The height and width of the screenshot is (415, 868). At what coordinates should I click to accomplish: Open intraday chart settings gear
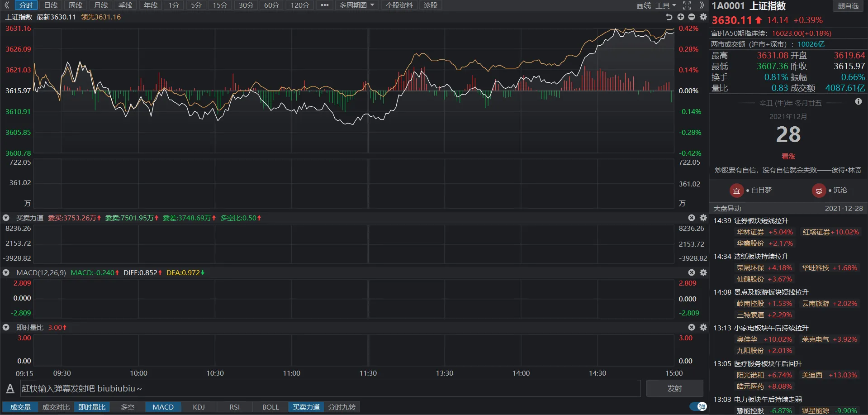pos(703,17)
